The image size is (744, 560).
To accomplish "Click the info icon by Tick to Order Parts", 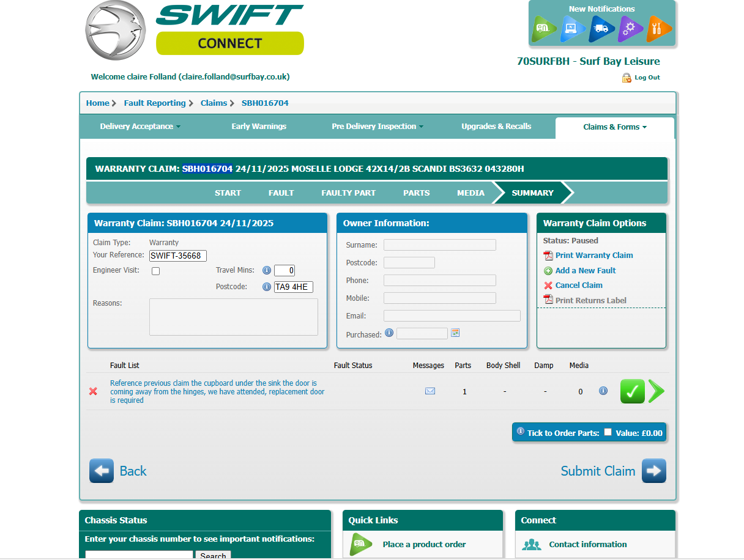I will (521, 431).
